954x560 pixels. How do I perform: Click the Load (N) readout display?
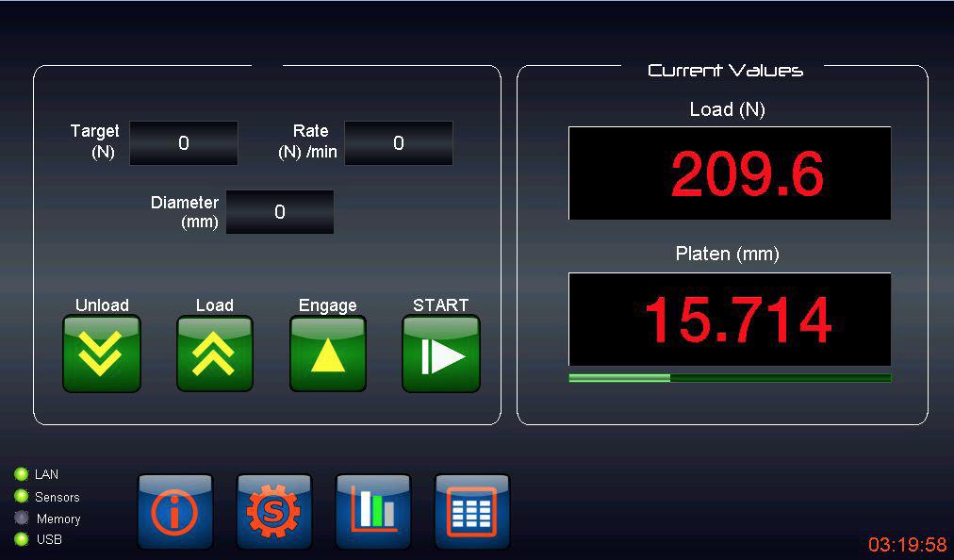[x=729, y=173]
